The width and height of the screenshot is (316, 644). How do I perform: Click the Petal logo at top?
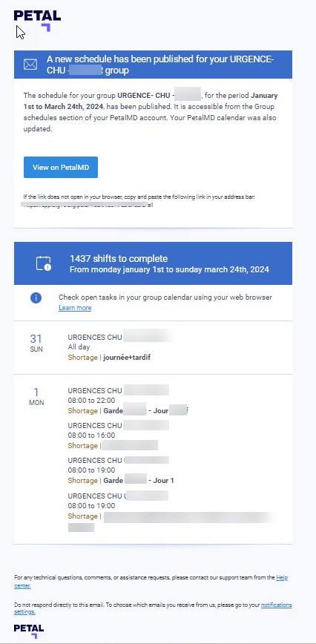click(x=37, y=21)
